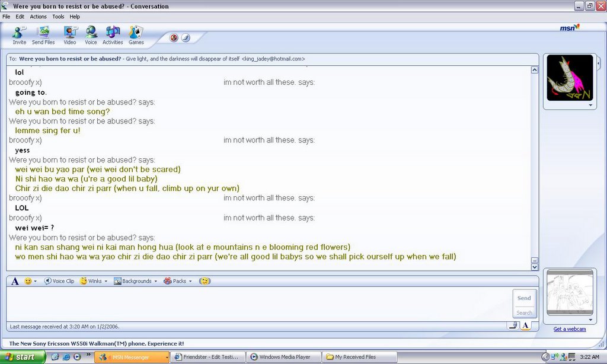Click the 'lemme sing fer u!' message

coord(47,130)
